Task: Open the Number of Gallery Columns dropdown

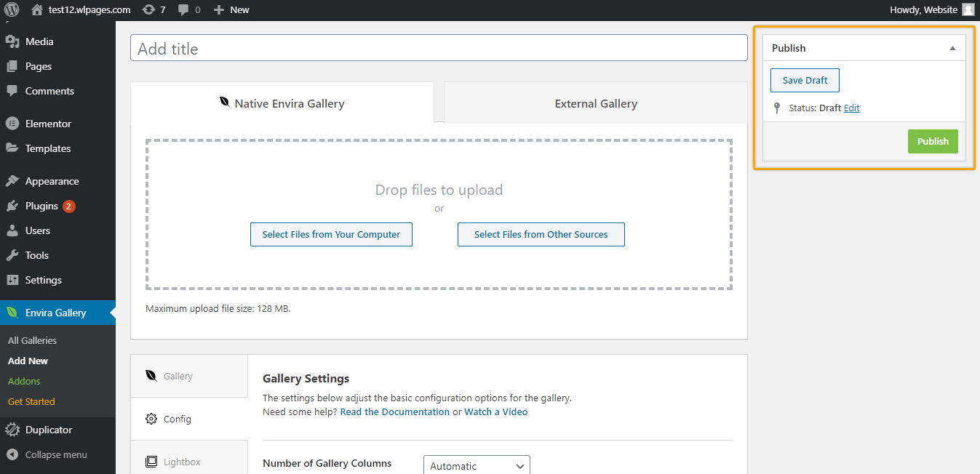Action: [x=477, y=465]
